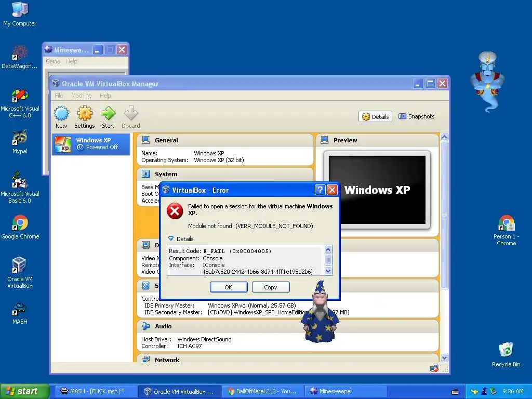Click the Discard toolbar icon
The height and width of the screenshot is (399, 532).
(131, 113)
